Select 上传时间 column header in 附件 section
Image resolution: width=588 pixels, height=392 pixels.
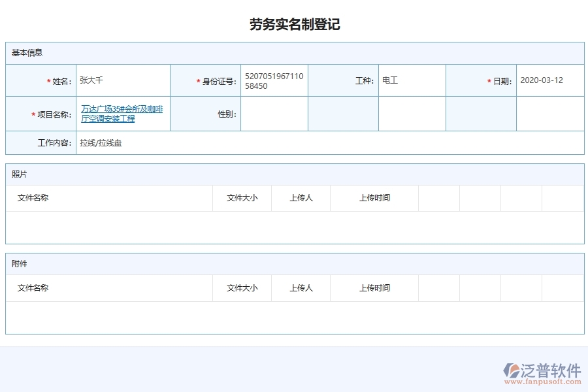(374, 287)
